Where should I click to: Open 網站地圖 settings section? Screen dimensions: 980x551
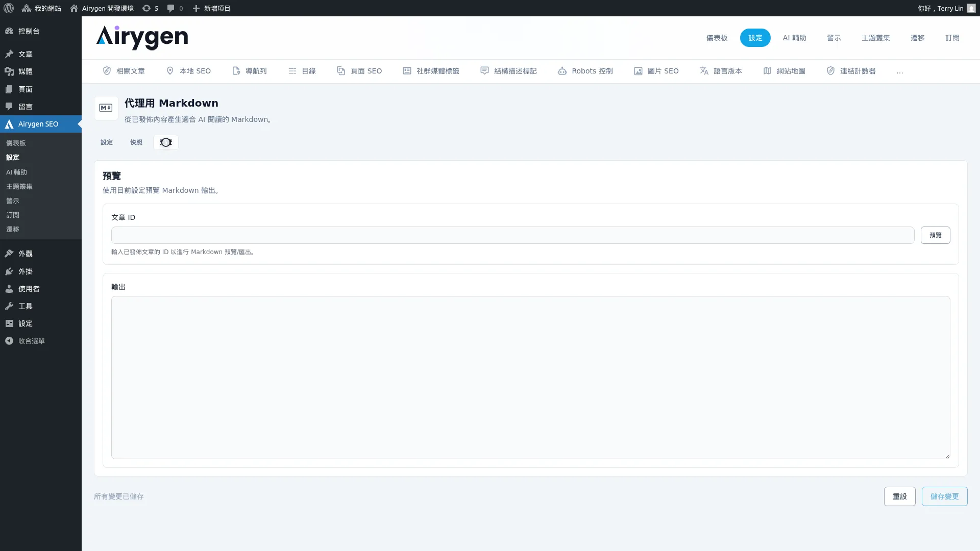point(784,71)
